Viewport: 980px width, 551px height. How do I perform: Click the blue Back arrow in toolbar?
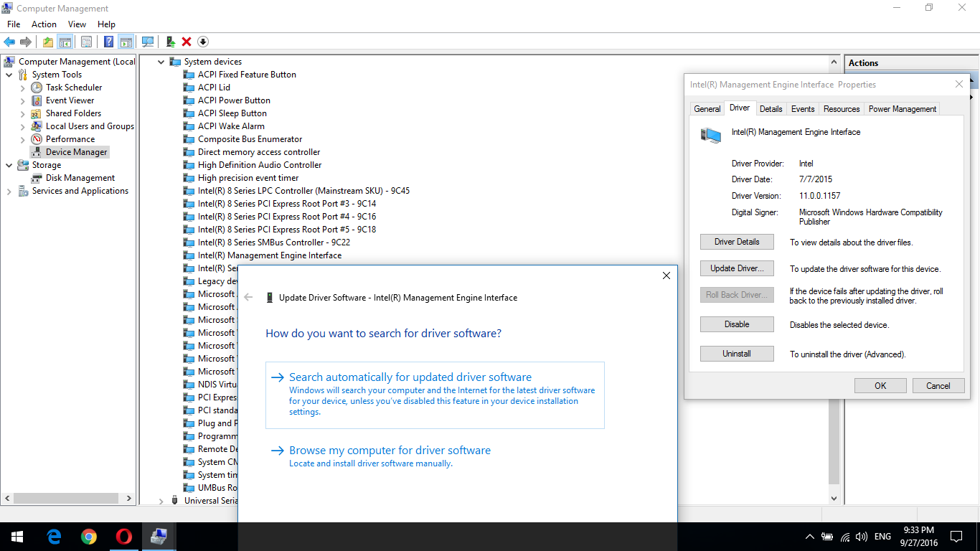click(x=9, y=42)
